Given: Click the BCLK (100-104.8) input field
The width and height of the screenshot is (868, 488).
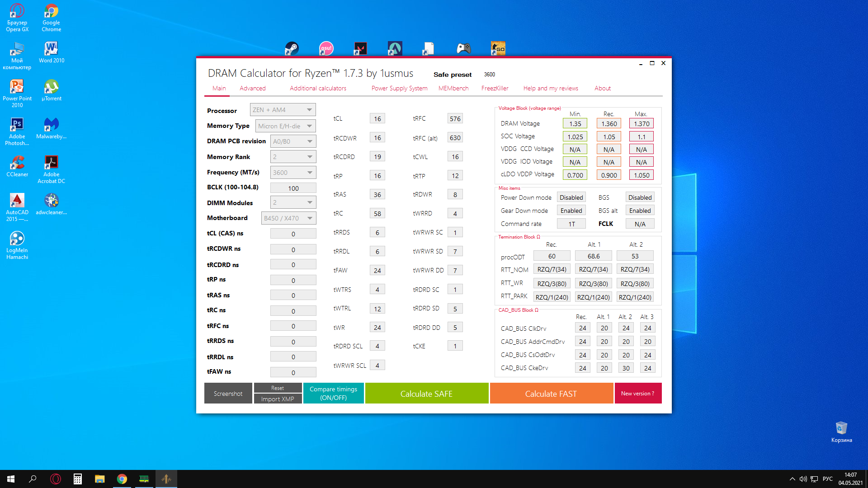Looking at the screenshot, I should coord(293,188).
